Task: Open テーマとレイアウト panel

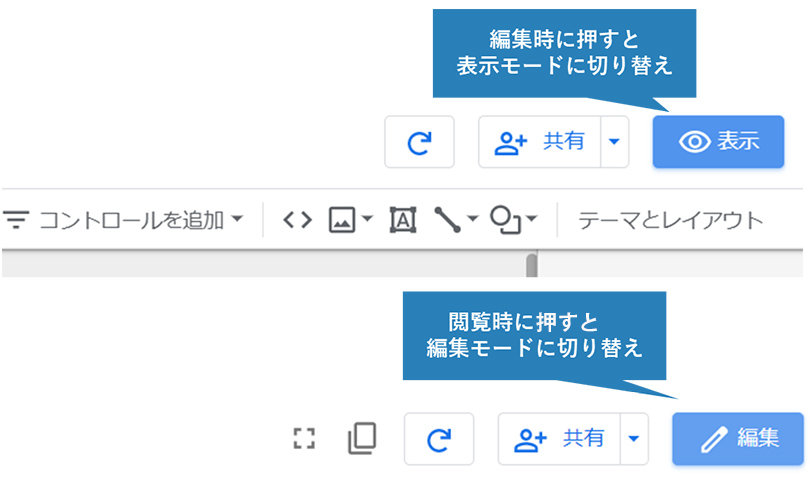Action: pyautogui.click(x=671, y=221)
